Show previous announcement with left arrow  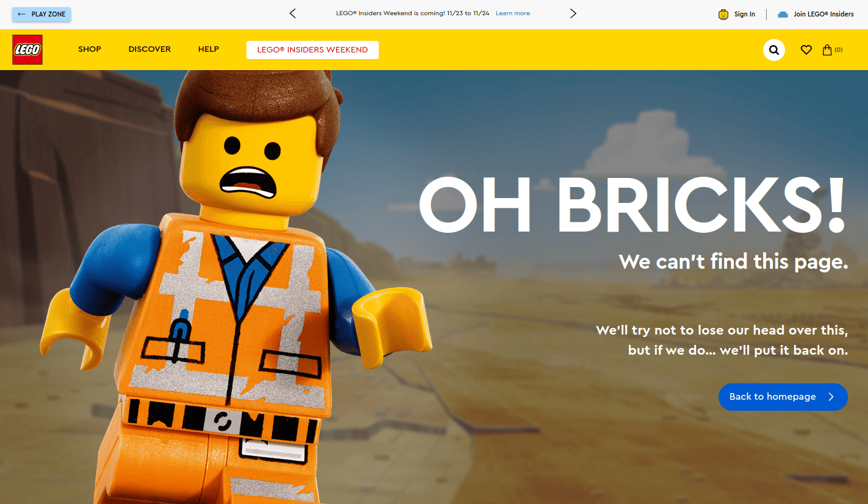pos(293,13)
